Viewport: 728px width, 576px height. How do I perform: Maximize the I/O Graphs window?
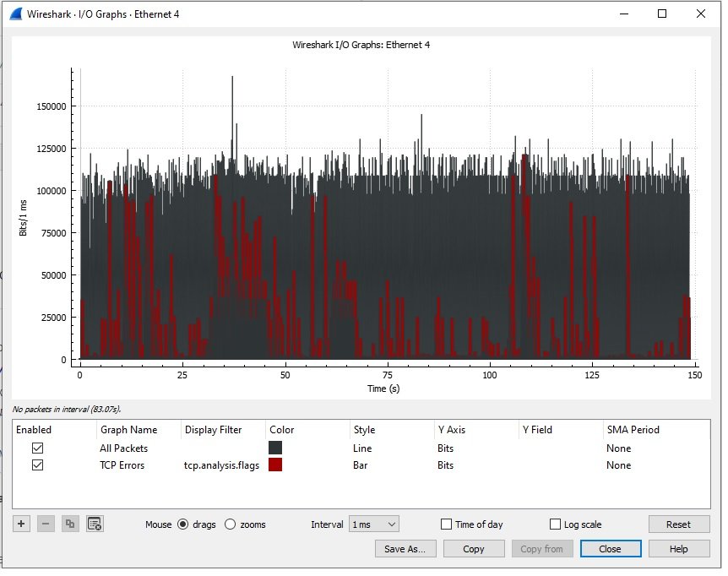(x=662, y=14)
